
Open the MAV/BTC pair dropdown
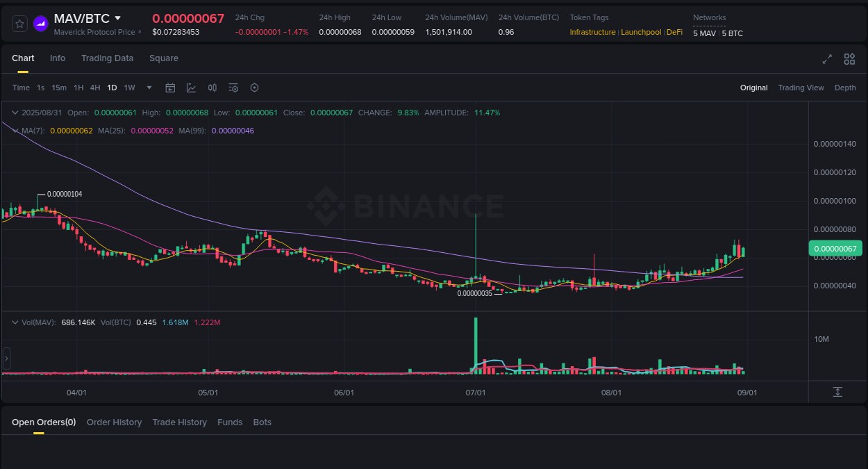click(118, 19)
